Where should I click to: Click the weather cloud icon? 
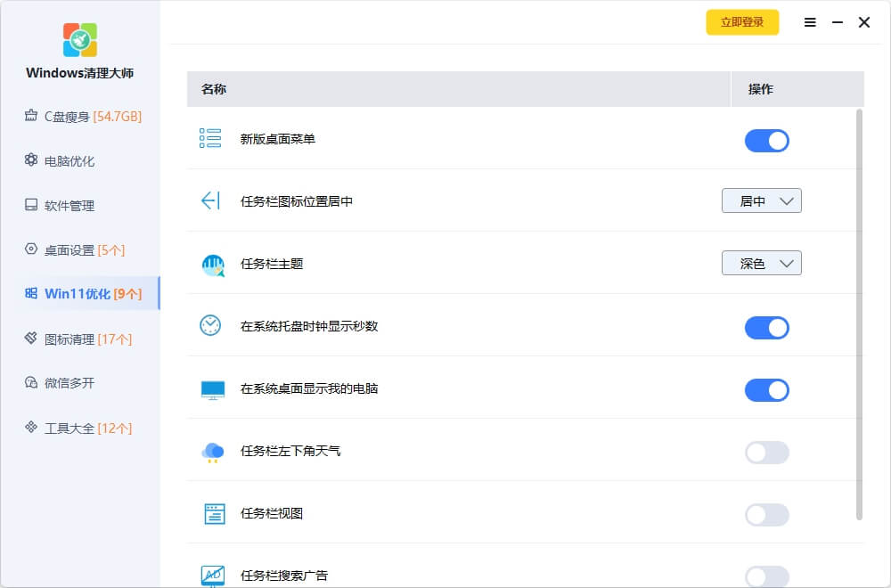[212, 452]
